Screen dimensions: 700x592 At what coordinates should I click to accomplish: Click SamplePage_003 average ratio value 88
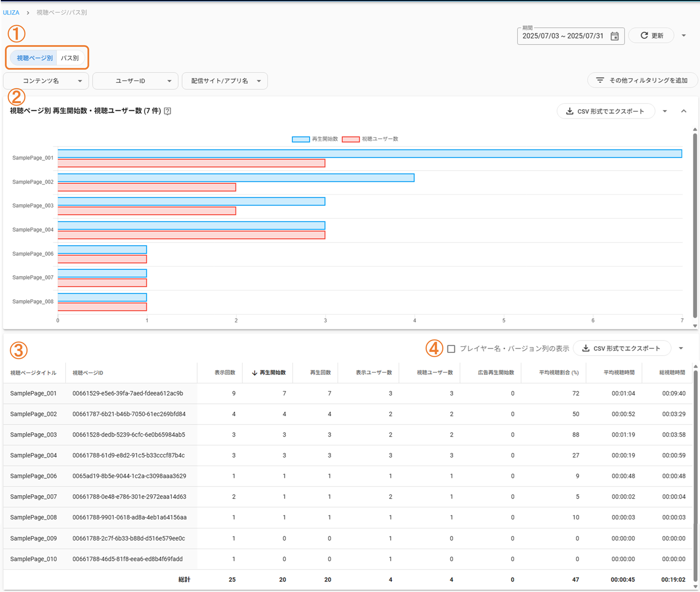click(x=576, y=435)
